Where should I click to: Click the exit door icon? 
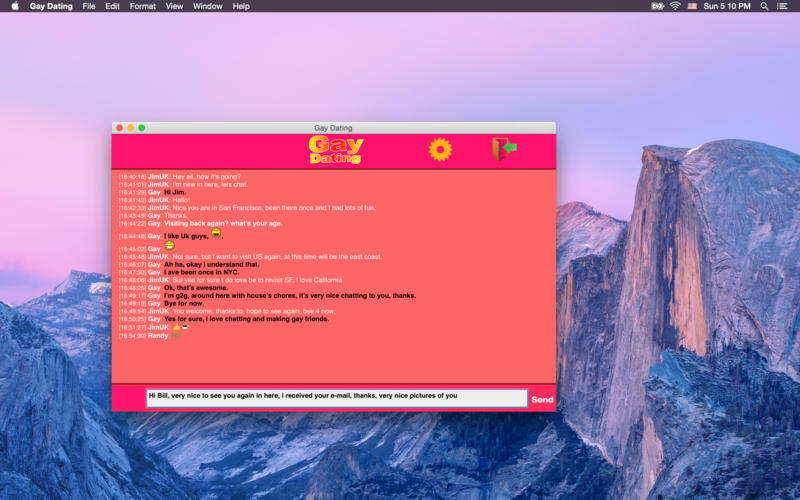504,149
